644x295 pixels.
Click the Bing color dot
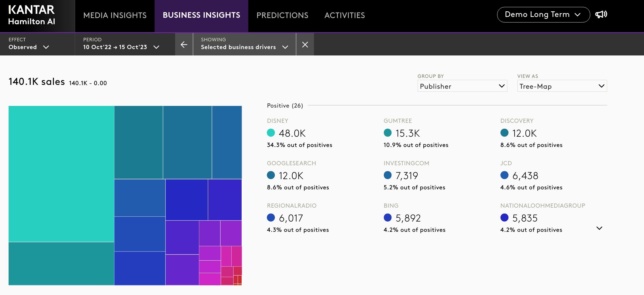tap(387, 218)
